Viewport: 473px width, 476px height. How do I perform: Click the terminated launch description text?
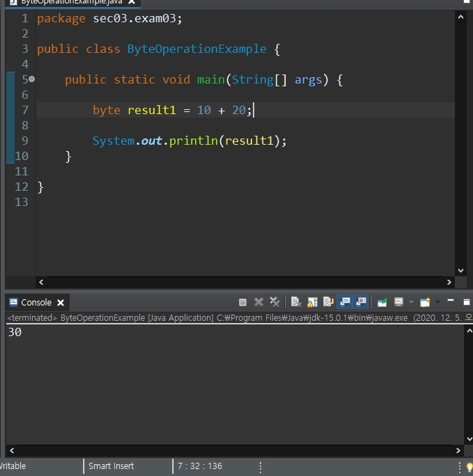point(240,318)
